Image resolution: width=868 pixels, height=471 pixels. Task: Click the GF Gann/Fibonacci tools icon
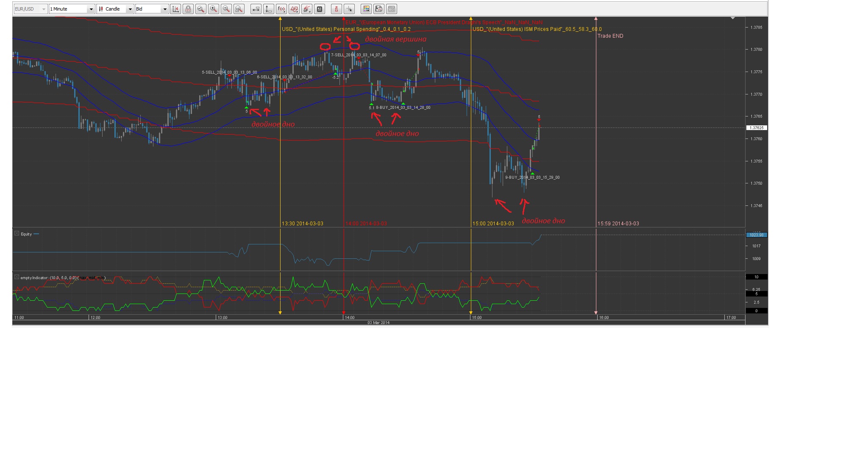point(307,9)
